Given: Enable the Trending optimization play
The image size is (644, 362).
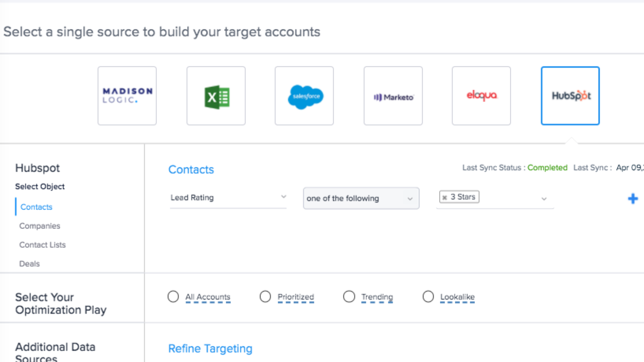Looking at the screenshot, I should tap(349, 296).
